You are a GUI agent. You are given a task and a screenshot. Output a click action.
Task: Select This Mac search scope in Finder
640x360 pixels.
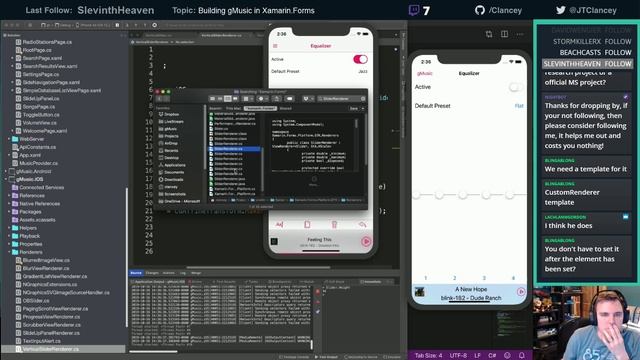pyautogui.click(x=233, y=108)
